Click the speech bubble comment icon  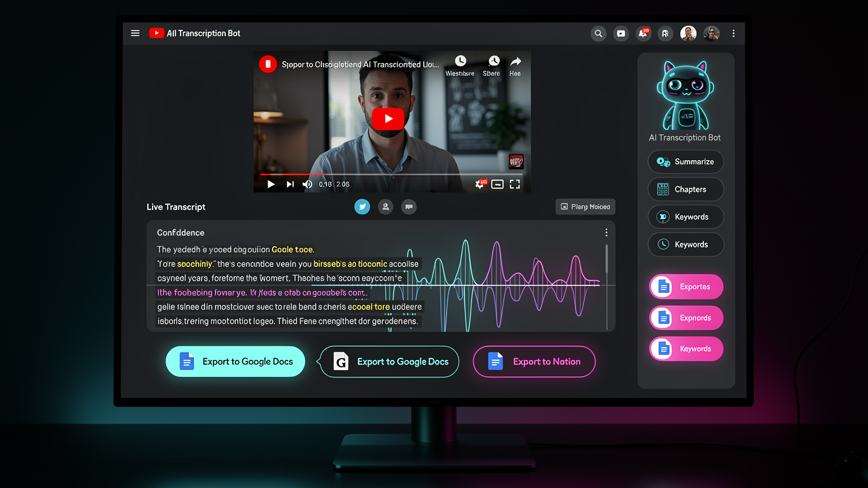coord(408,207)
